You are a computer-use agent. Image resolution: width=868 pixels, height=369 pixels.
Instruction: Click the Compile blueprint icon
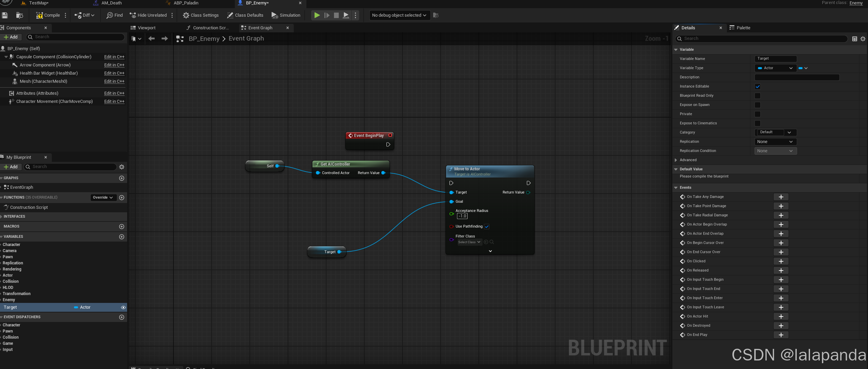pos(40,15)
